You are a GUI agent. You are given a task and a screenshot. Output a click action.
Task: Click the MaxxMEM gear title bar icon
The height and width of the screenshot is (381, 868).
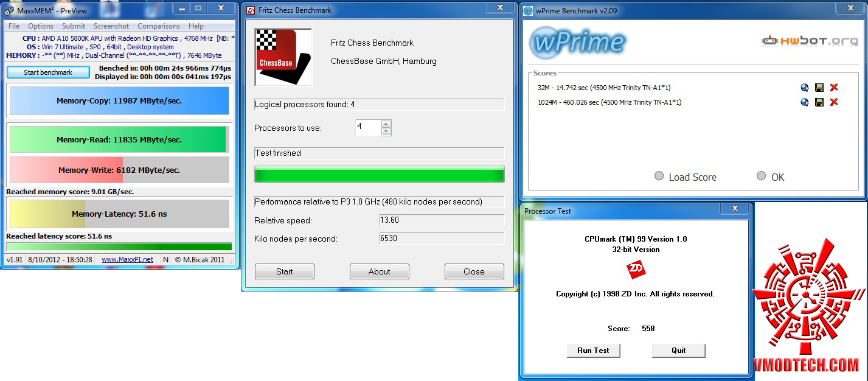(x=10, y=10)
